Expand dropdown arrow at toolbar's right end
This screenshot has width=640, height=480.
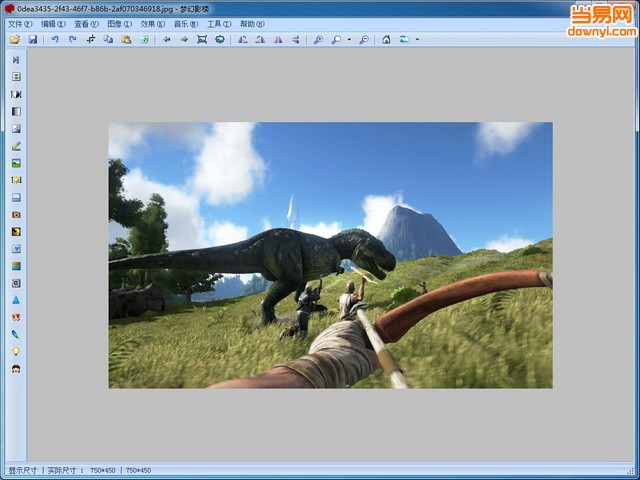click(x=417, y=40)
